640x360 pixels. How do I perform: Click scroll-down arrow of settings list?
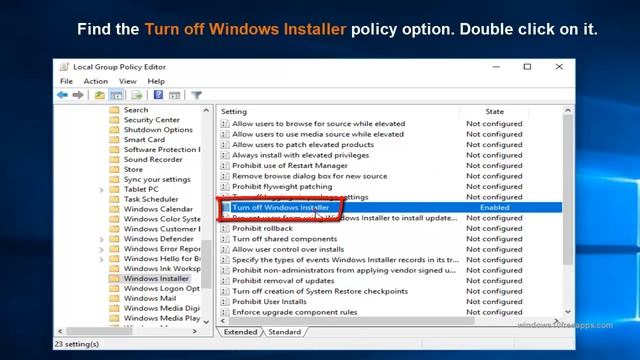[568, 312]
